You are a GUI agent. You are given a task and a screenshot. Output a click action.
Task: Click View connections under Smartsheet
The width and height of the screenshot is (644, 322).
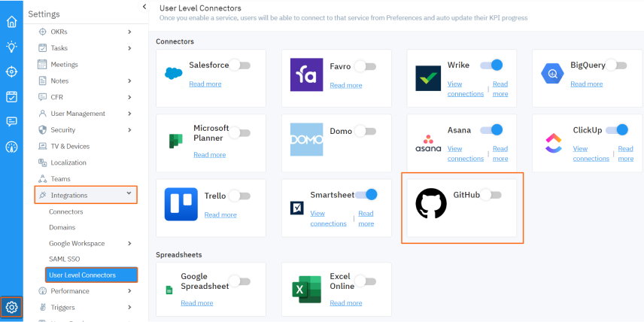tap(329, 218)
